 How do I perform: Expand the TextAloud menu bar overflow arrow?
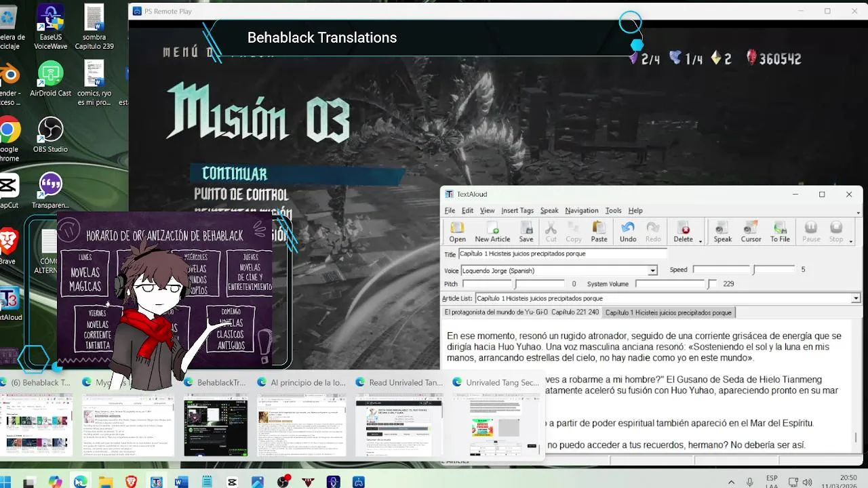[858, 213]
